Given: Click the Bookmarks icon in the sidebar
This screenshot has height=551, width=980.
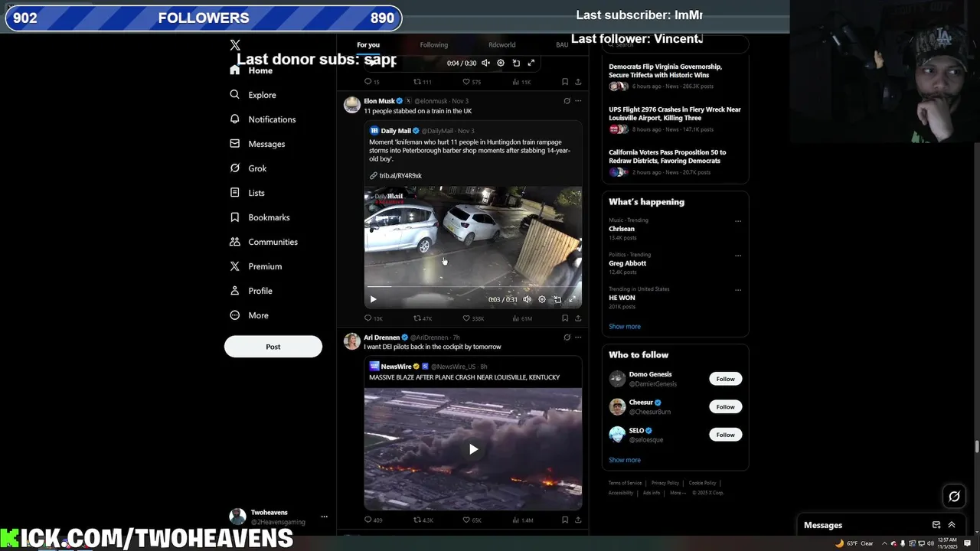Looking at the screenshot, I should [235, 217].
